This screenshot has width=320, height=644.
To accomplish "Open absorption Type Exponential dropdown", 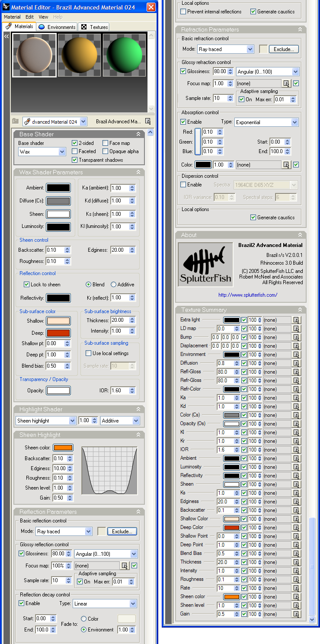I will [266, 122].
